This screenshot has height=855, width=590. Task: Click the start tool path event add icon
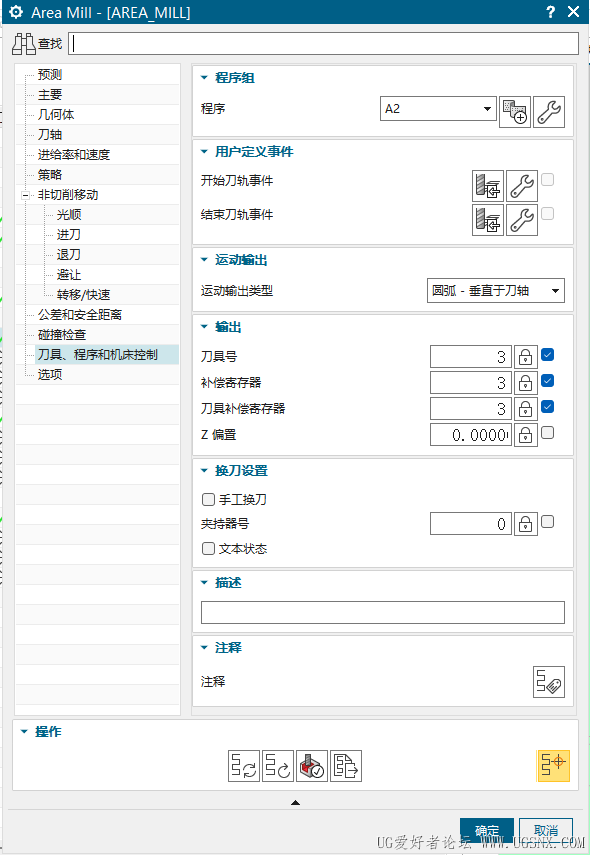coord(487,186)
